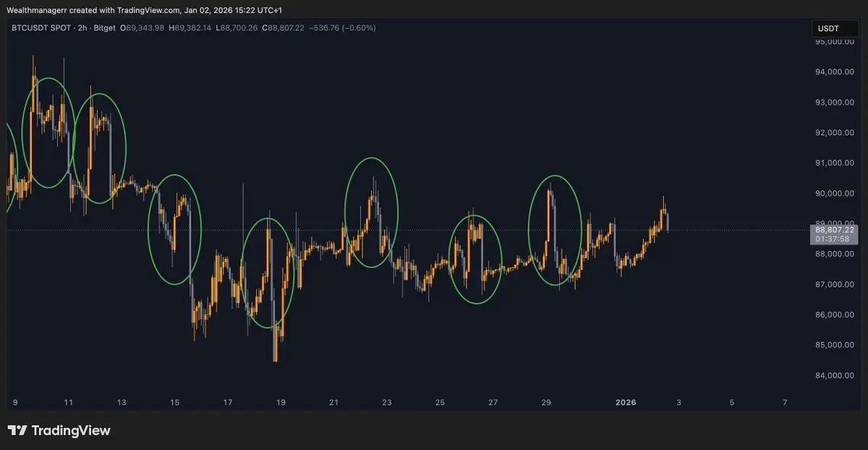This screenshot has width=868, height=450.
Task: Click the close value C88,807.22 in legend
Action: [284, 27]
